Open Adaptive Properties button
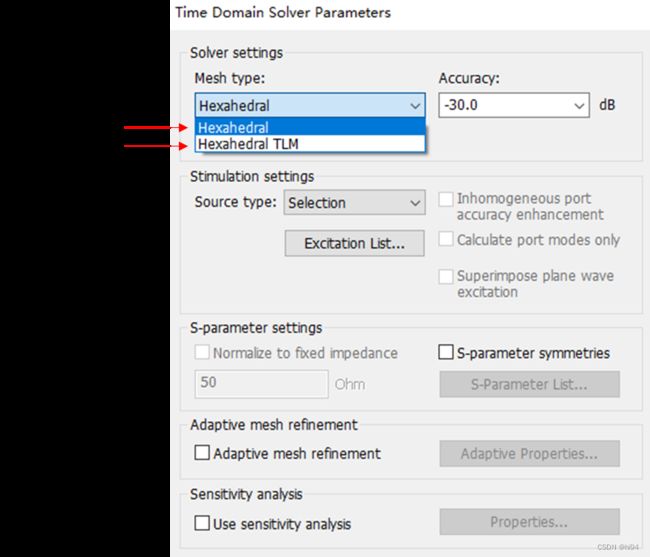Screen dimensions: 650x557 (529, 453)
